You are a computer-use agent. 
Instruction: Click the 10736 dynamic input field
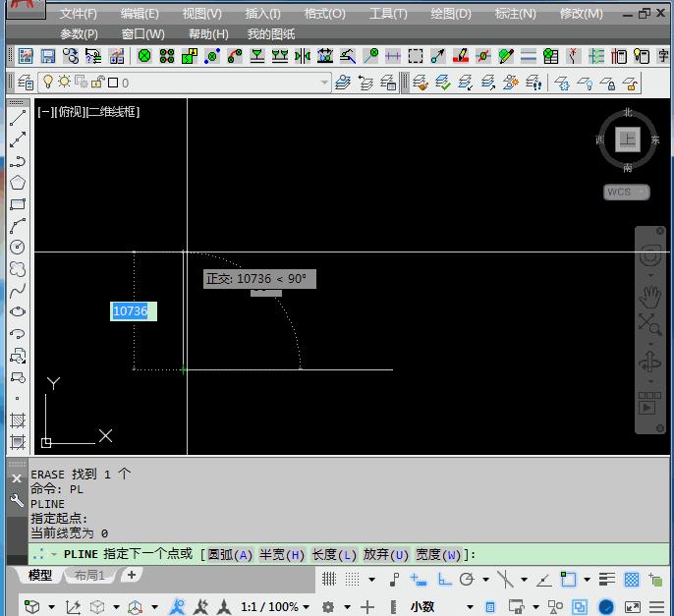point(132,311)
